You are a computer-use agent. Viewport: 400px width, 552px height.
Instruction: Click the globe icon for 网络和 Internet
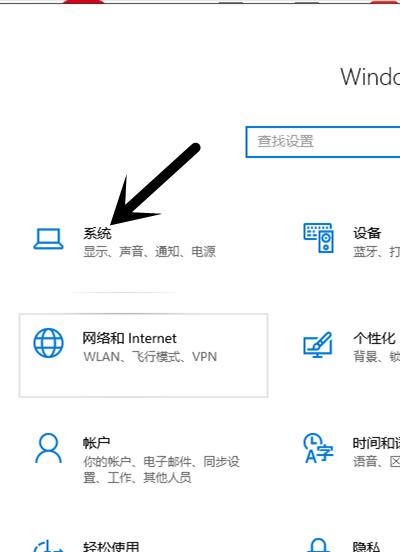click(x=49, y=343)
